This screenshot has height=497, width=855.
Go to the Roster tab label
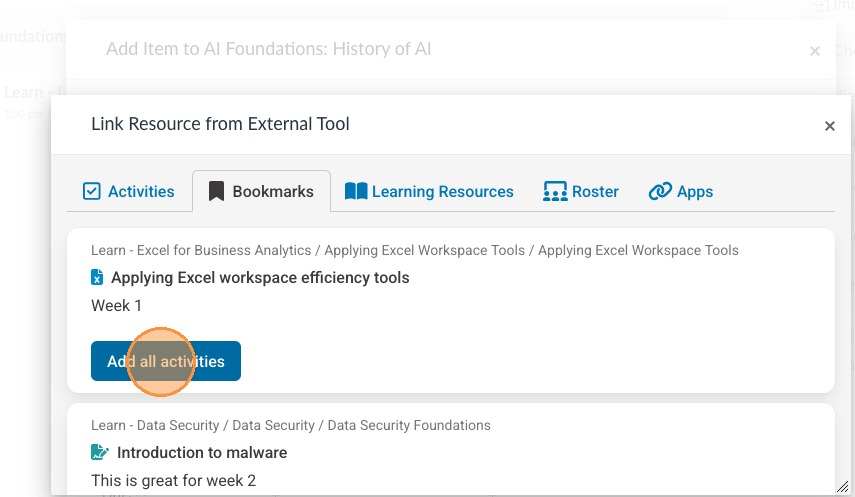(x=595, y=191)
